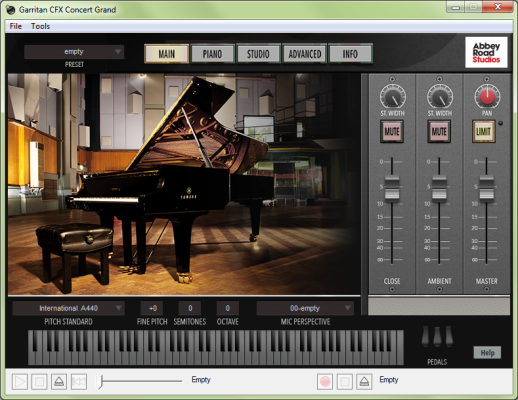Click the blank display strip under mixer
Viewport: 518px width, 400px height.
tap(439, 306)
